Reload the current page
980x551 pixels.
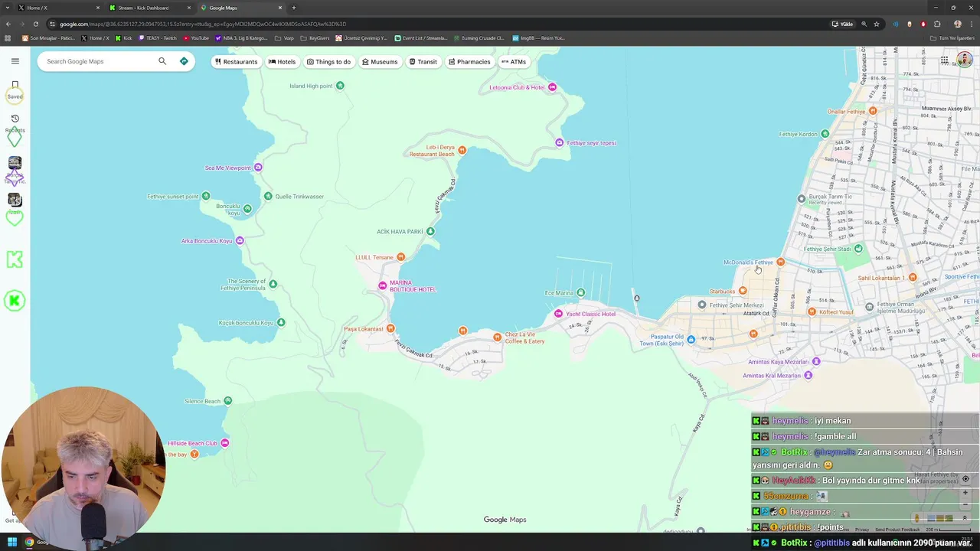[x=35, y=24]
